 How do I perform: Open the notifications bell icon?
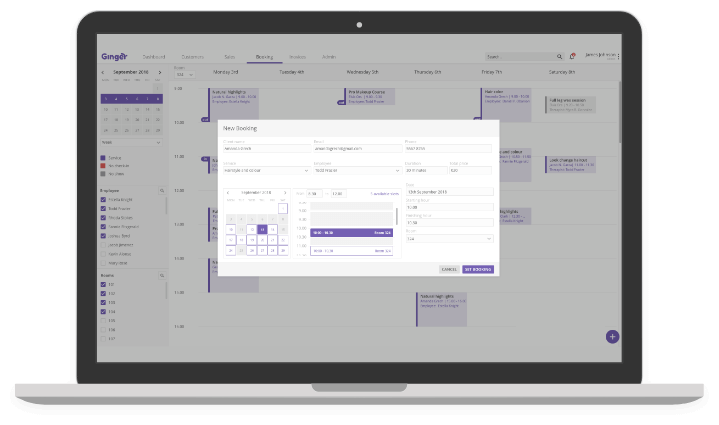572,57
